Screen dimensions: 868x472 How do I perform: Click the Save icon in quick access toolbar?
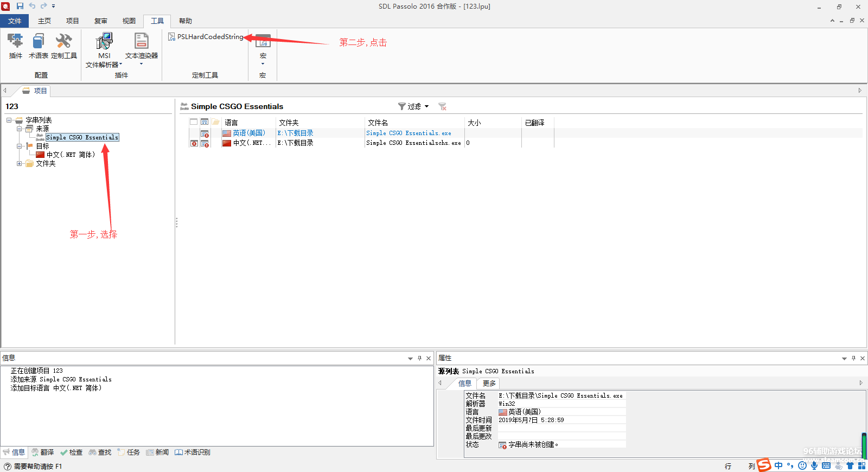(x=20, y=6)
